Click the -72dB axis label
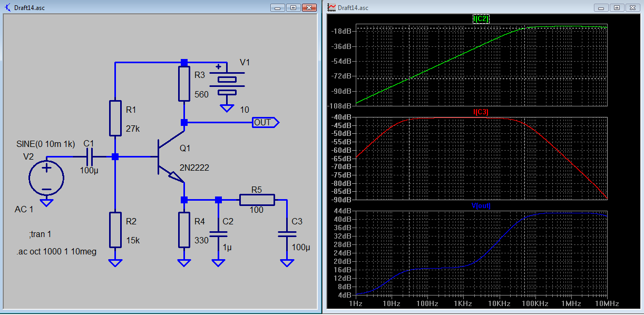 [341, 76]
